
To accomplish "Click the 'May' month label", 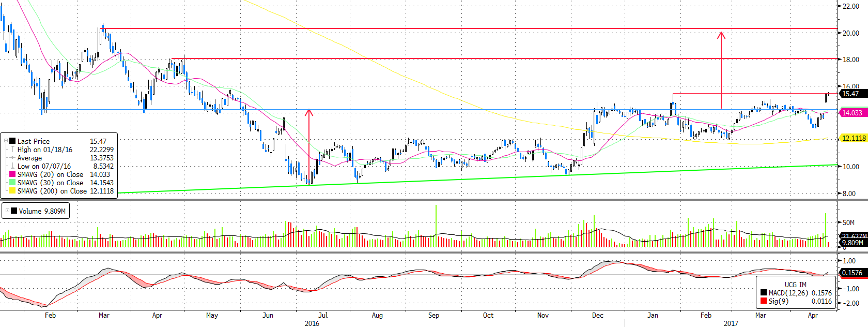I will [x=212, y=315].
